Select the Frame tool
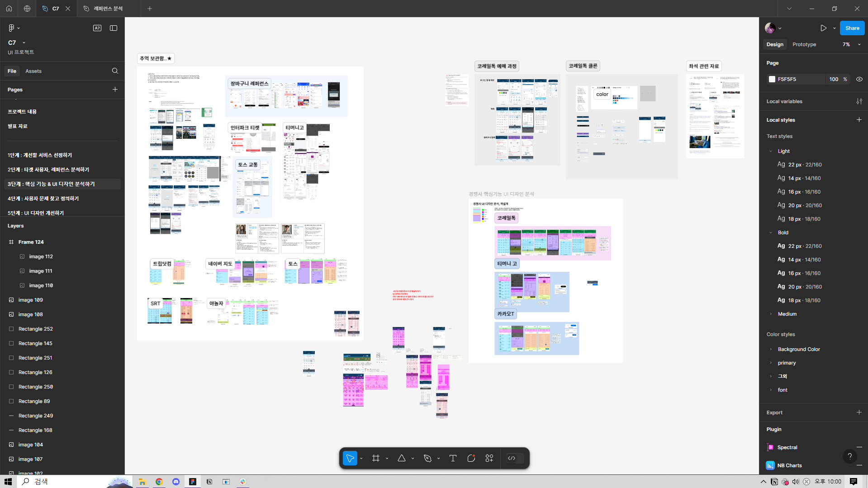Image resolution: width=868 pixels, height=488 pixels. point(376,458)
